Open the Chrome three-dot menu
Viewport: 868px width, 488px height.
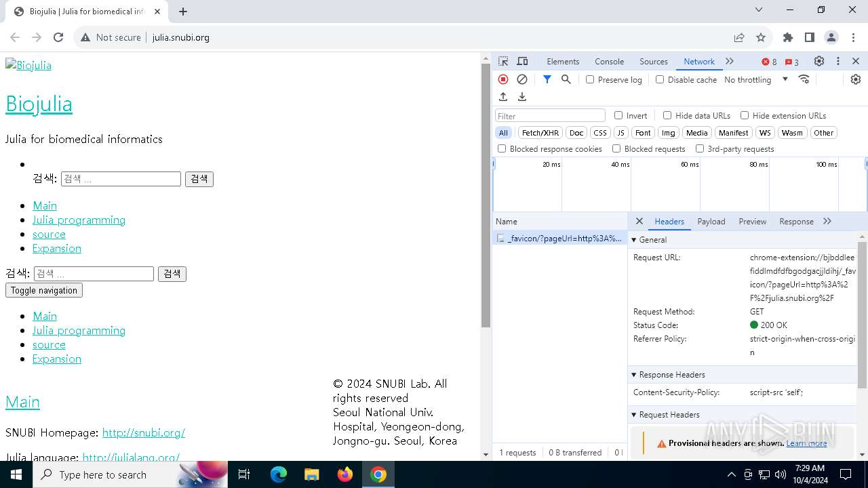853,37
